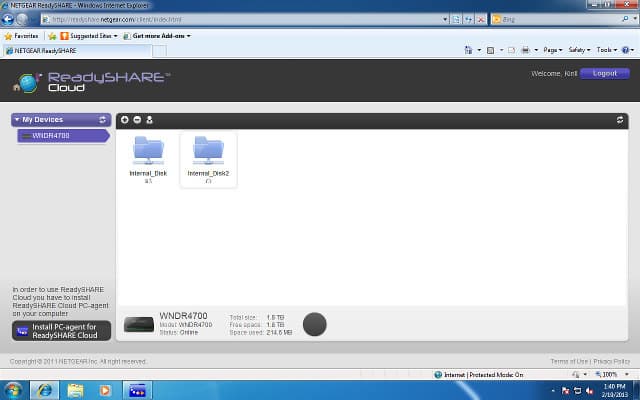Select the NETGEAR ReadySHARE browser tab
The height and width of the screenshot is (400, 640).
pyautogui.click(x=77, y=51)
